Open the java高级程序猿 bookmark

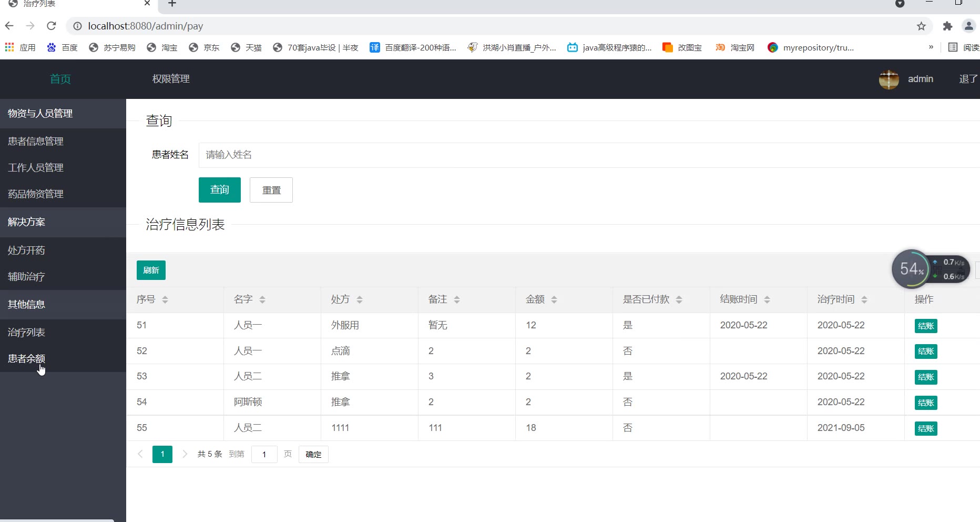pos(609,47)
